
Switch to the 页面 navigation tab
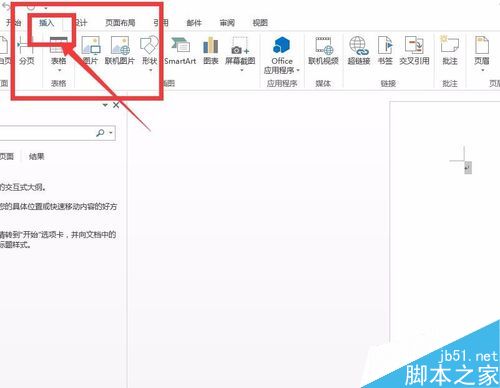point(7,156)
